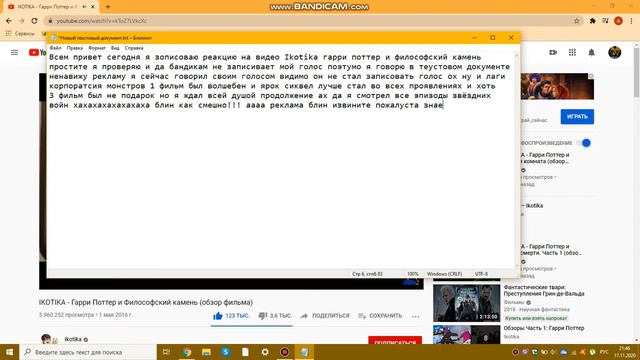The image size is (640, 360).
Task: Open the YouTube hamburger guide menu
Action: (14, 52)
